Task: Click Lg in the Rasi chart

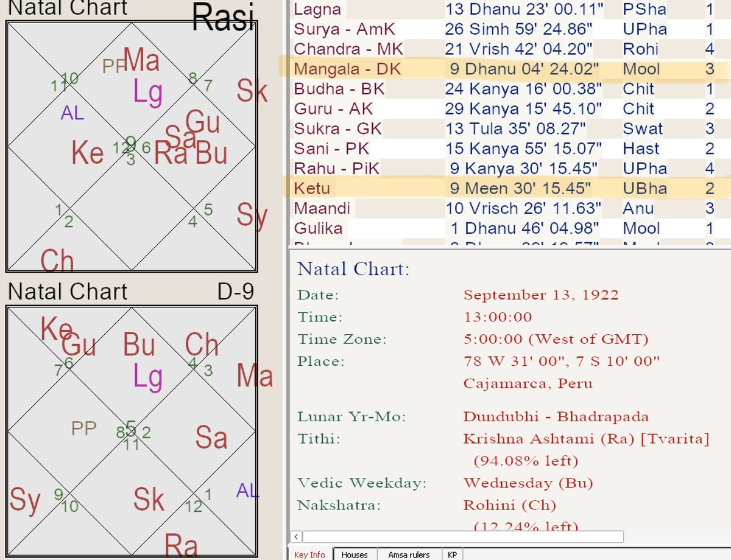Action: (148, 93)
